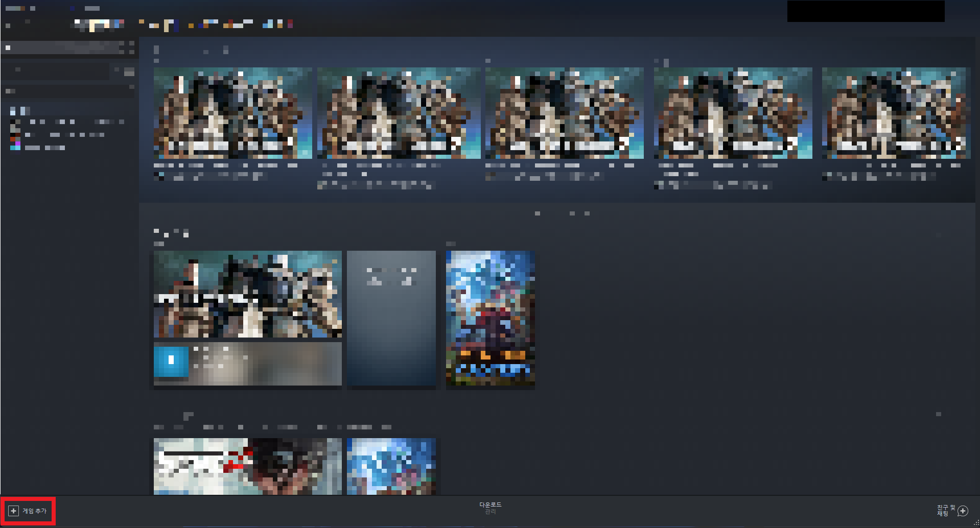Viewport: 980px width, 528px height.
Task: Open the 게임 추가 add-game button
Action: pyautogui.click(x=28, y=511)
